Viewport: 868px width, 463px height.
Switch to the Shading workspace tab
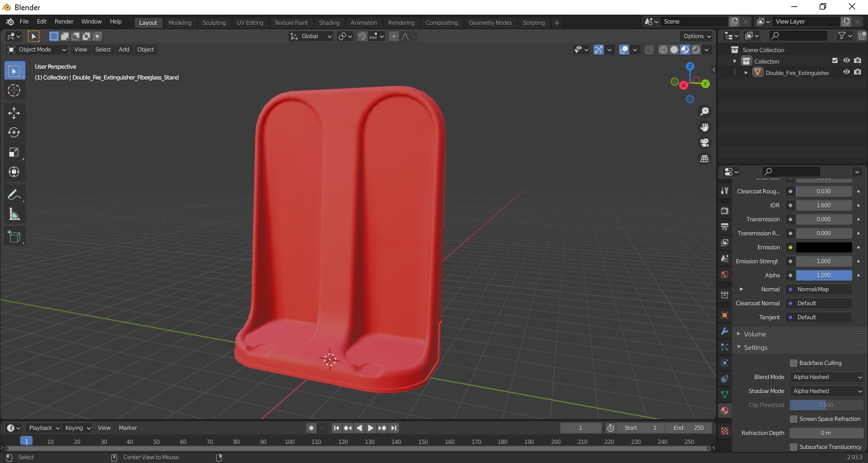point(329,23)
